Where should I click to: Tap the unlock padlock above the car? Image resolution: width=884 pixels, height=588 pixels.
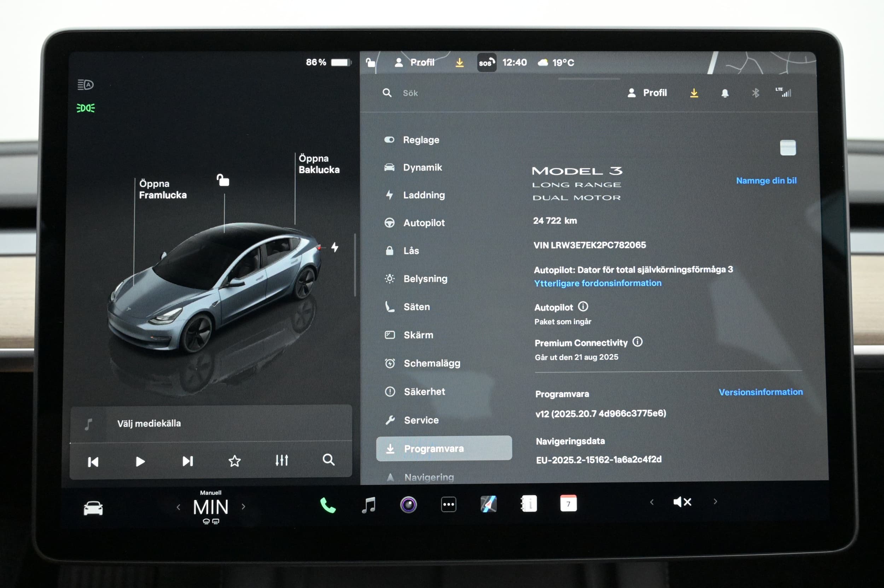tap(223, 180)
